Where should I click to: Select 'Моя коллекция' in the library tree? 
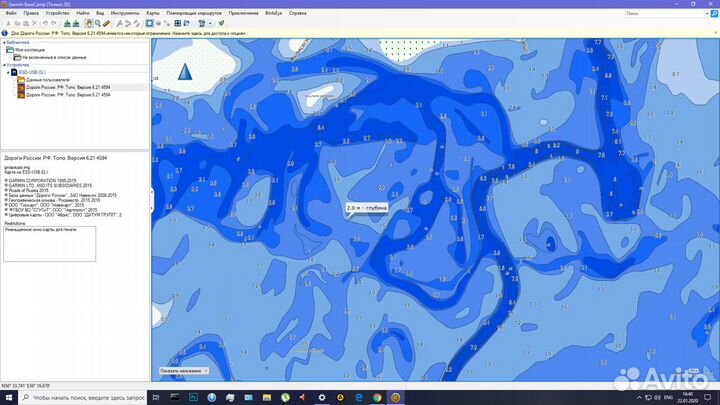(x=30, y=50)
